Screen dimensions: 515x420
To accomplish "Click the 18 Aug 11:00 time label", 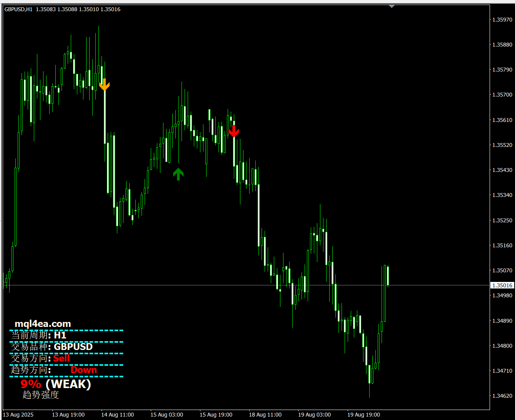I will pos(265,415).
